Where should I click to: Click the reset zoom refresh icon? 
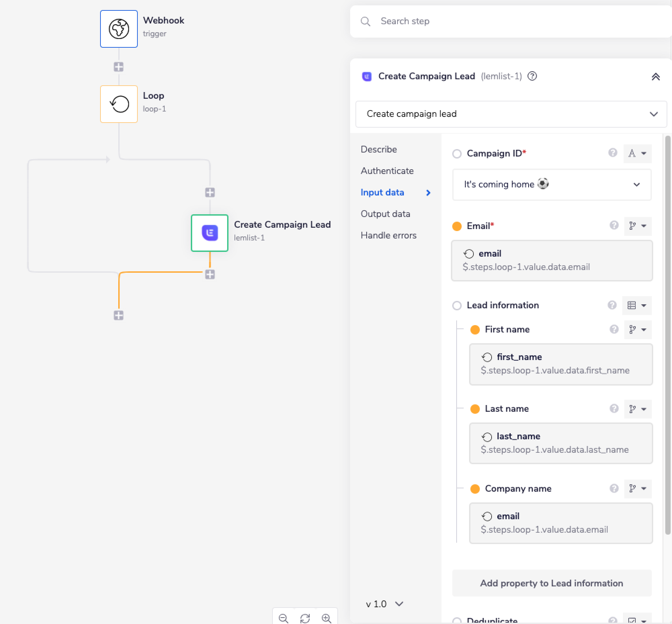305,618
